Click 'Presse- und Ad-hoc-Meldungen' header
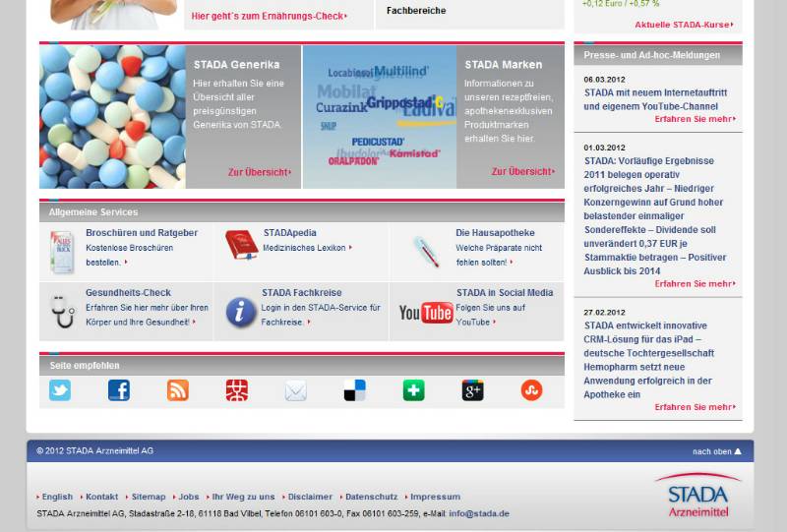This screenshot has height=532, width=787. pos(651,55)
